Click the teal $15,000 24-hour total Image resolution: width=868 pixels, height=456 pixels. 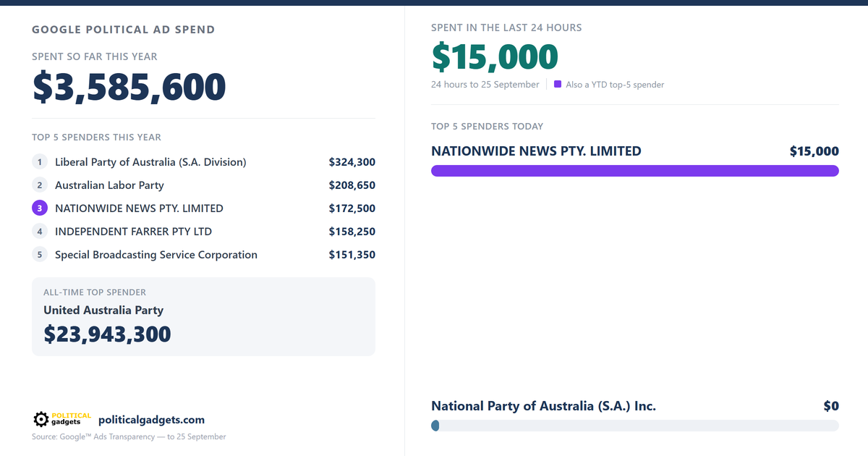coord(495,57)
